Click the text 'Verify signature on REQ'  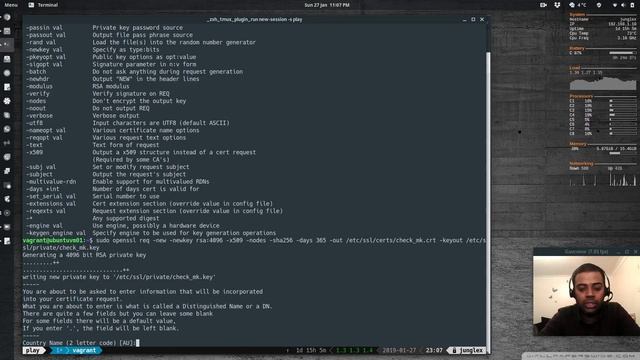[x=131, y=93]
